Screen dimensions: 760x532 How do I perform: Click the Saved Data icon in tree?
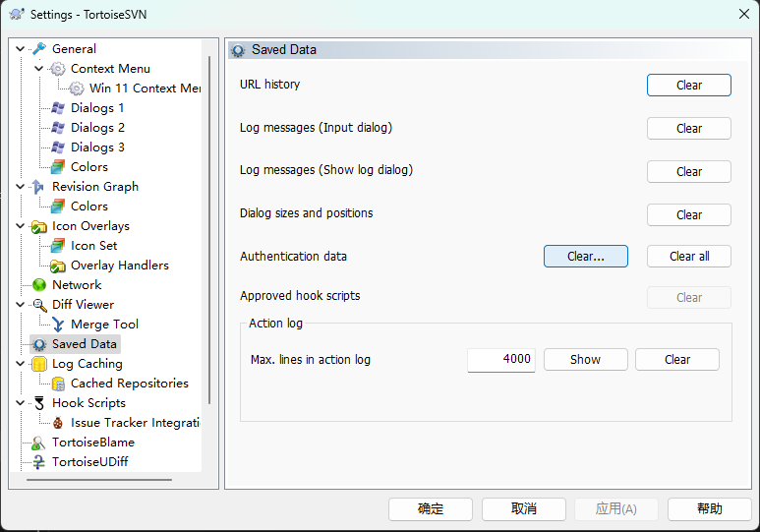coord(38,344)
